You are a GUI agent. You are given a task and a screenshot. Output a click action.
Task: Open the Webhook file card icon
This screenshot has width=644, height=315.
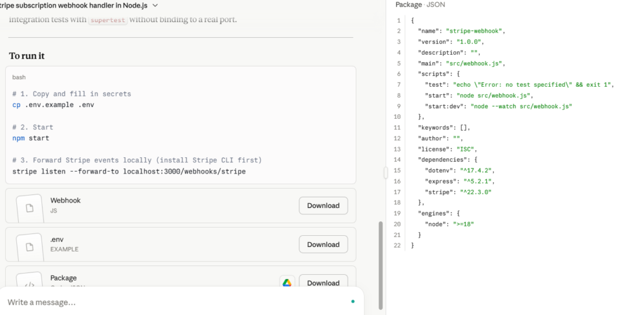(30, 208)
